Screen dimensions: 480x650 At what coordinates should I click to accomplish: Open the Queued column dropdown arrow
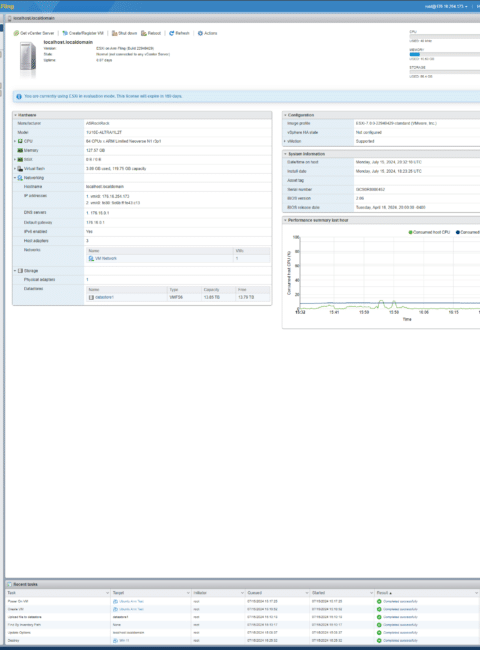pyautogui.click(x=307, y=593)
